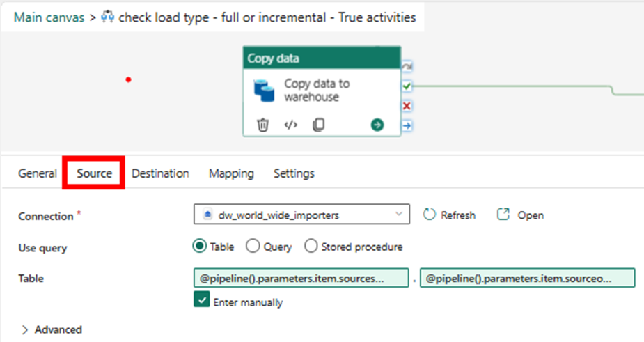Go to the Settings tab
This screenshot has height=342, width=644.
[x=294, y=173]
